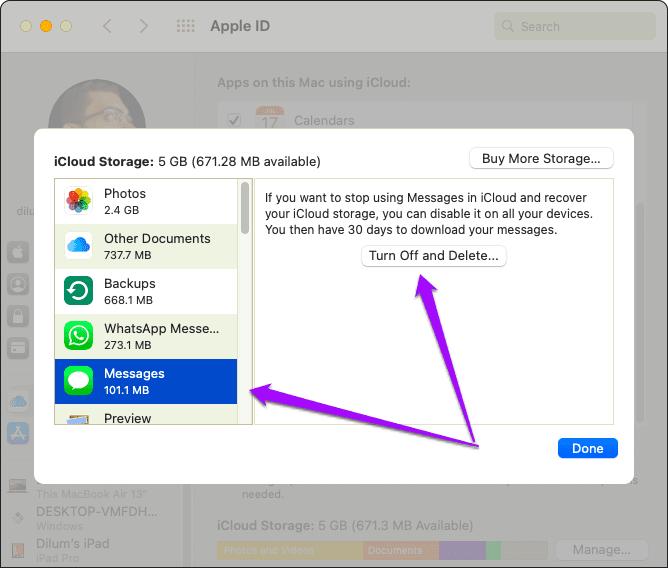Viewport: 668px width, 568px height.
Task: Click the 'iPad Pro' device subtitle
Action: point(58,558)
